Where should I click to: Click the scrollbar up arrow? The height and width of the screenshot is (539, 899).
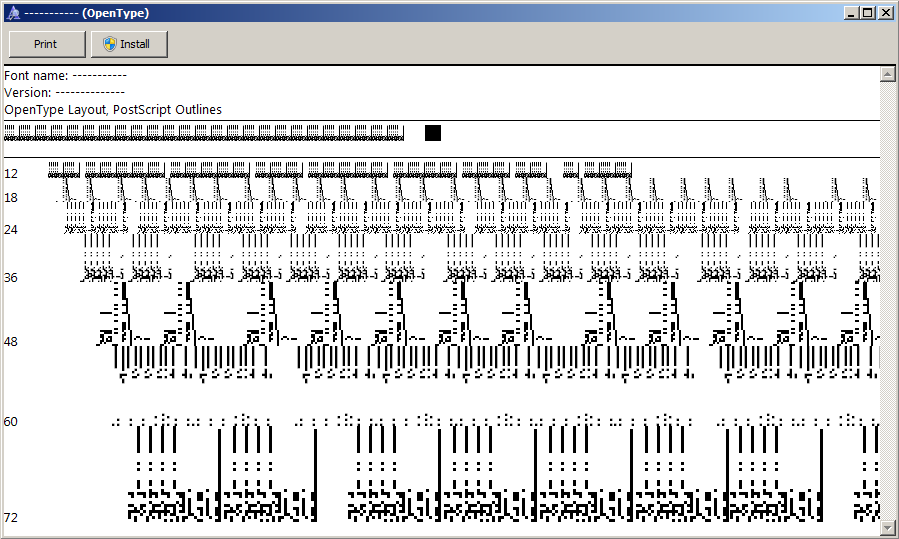click(x=886, y=74)
